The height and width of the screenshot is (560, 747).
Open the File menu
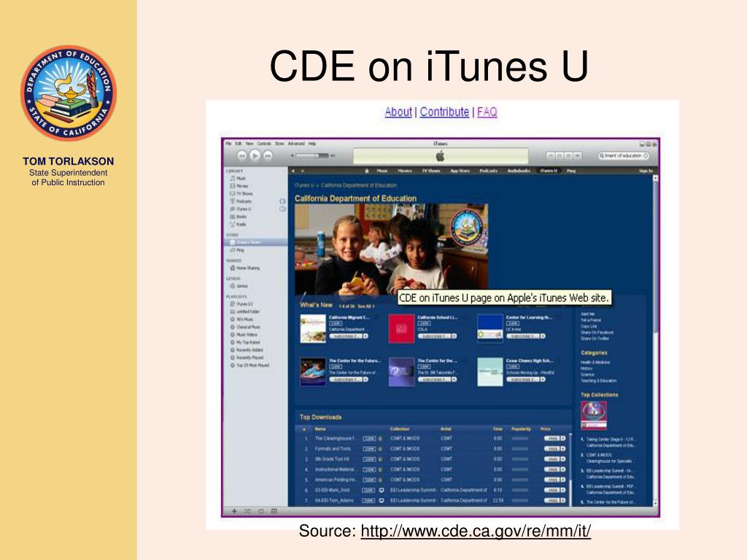point(228,144)
